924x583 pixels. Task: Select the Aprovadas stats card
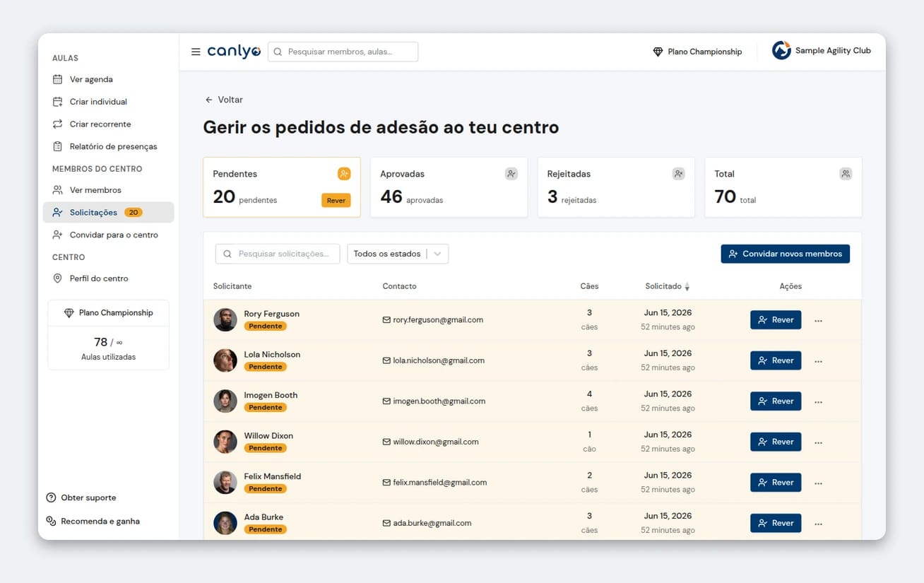449,187
